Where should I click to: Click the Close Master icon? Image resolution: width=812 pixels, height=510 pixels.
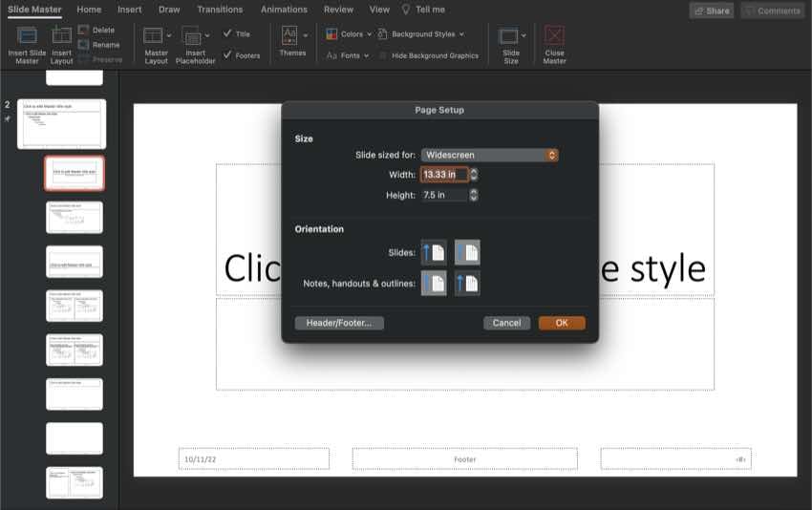point(554,36)
